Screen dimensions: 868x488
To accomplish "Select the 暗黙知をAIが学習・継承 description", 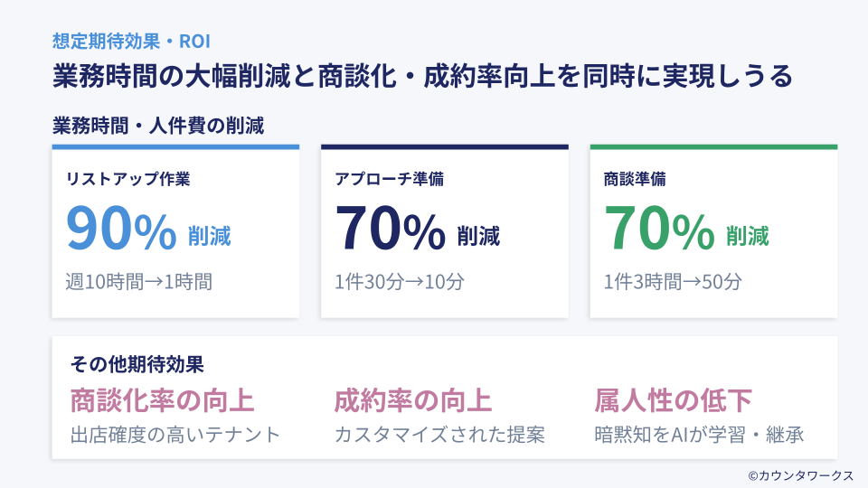I will (700, 435).
